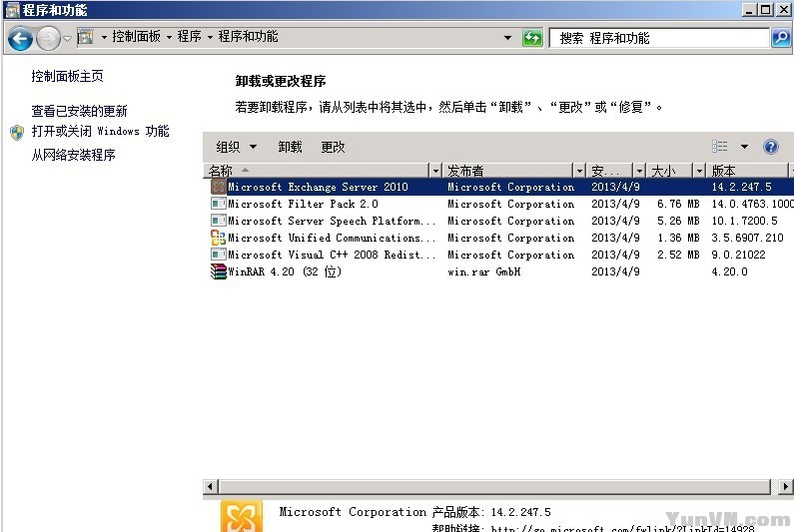Select WinRAR 4.20 (32 位) row
Viewport: 794px width, 532px height.
[498, 271]
